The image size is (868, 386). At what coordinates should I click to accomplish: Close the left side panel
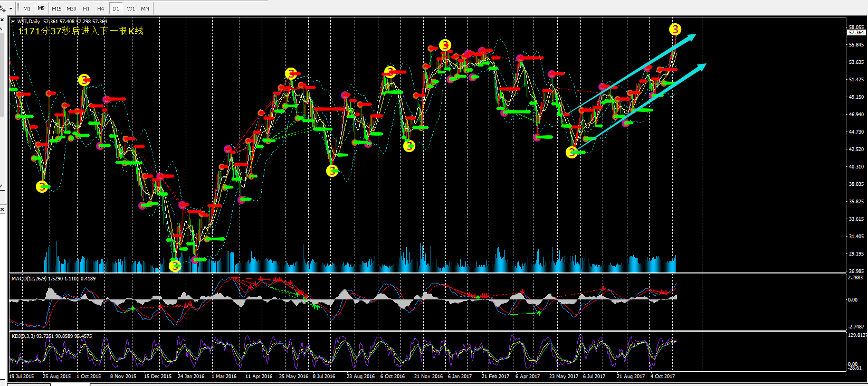2,20
